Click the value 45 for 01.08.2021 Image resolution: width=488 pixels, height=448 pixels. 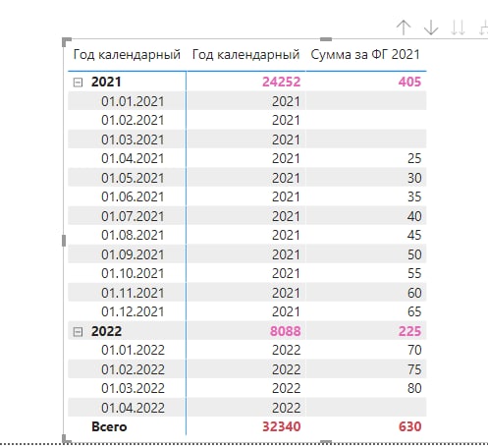coord(414,235)
